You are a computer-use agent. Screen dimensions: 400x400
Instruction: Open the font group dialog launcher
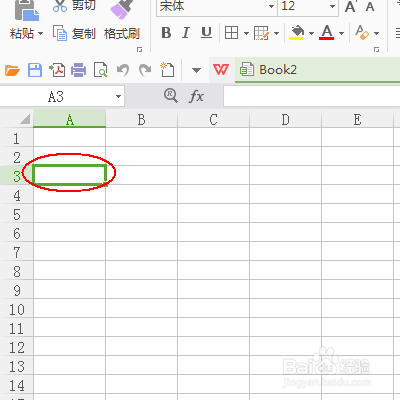[376, 50]
